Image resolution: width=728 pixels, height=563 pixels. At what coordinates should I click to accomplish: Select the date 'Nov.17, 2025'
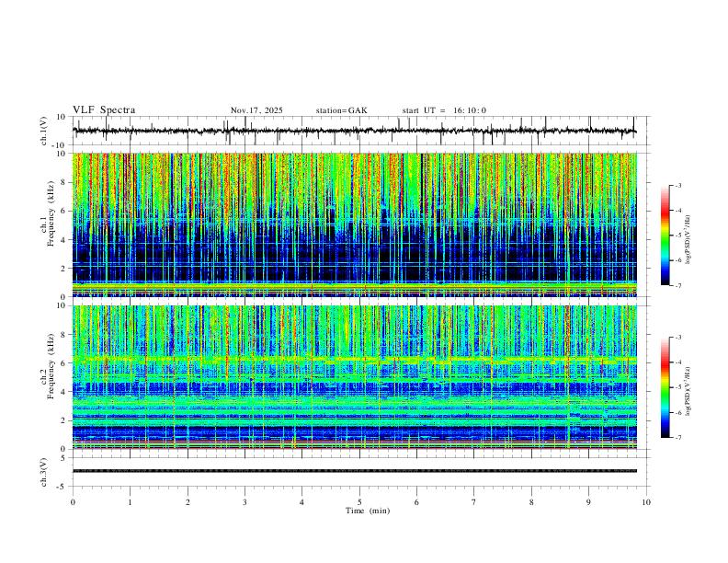tap(256, 110)
